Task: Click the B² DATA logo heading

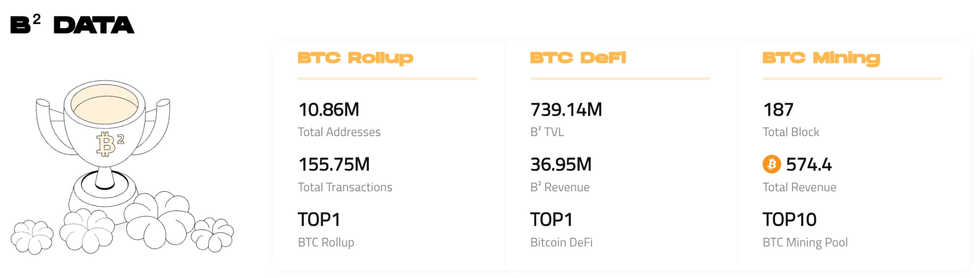Action: pyautogui.click(x=72, y=24)
